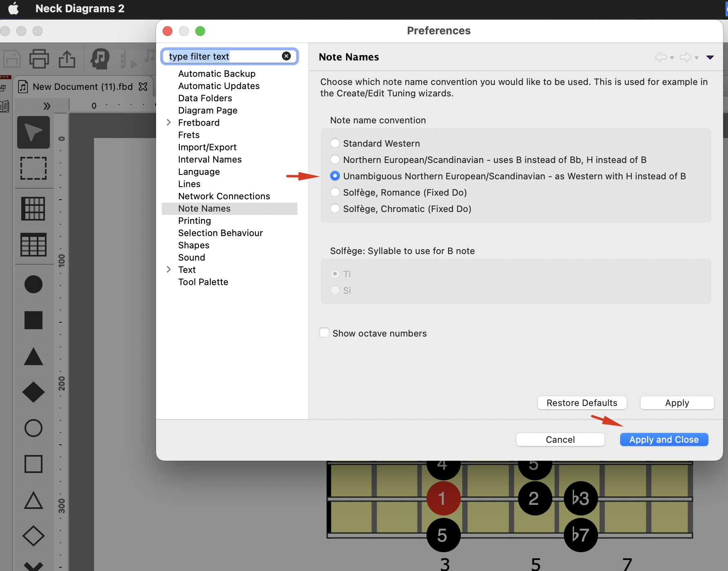Image resolution: width=728 pixels, height=571 pixels.
Task: Open Import/Export preferences
Action: click(x=208, y=147)
